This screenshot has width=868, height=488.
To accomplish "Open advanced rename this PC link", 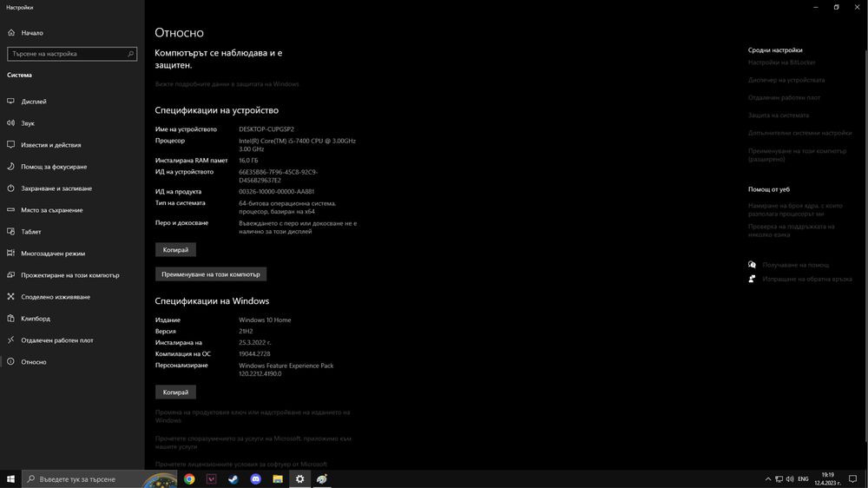I will point(797,155).
